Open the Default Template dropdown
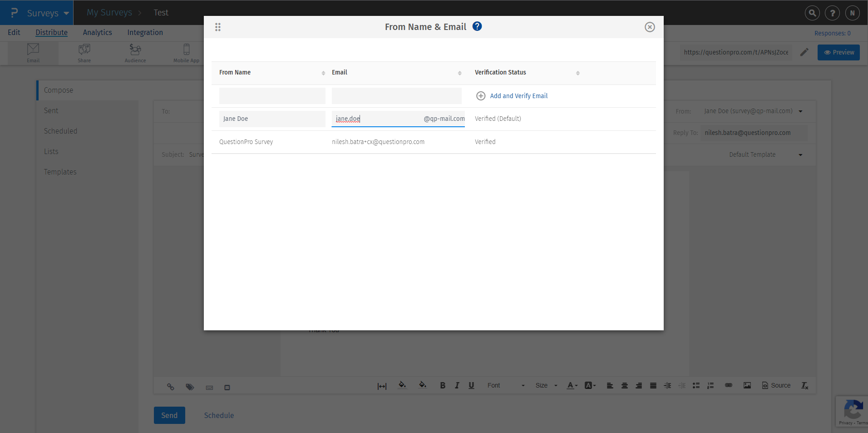The height and width of the screenshot is (433, 868). pos(765,154)
